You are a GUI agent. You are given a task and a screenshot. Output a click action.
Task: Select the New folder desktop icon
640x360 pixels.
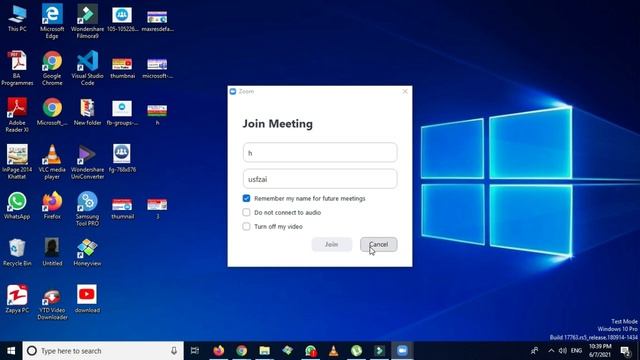pos(87,111)
